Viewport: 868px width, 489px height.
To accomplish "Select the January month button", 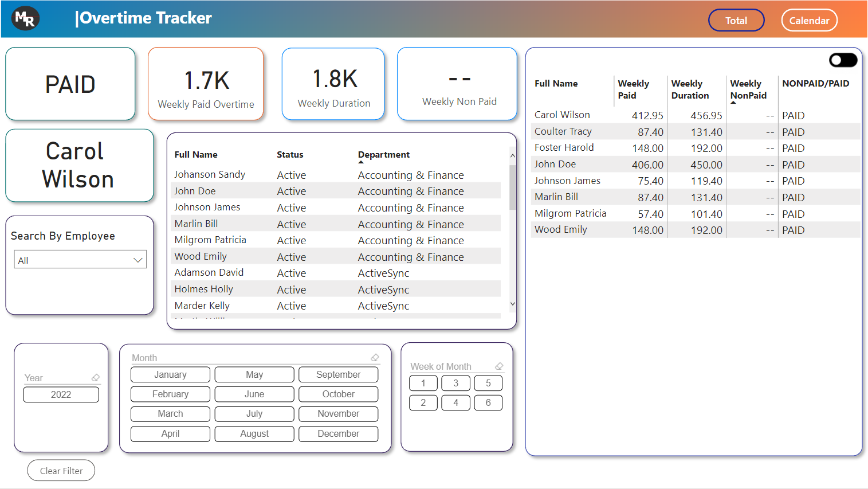I will click(170, 375).
